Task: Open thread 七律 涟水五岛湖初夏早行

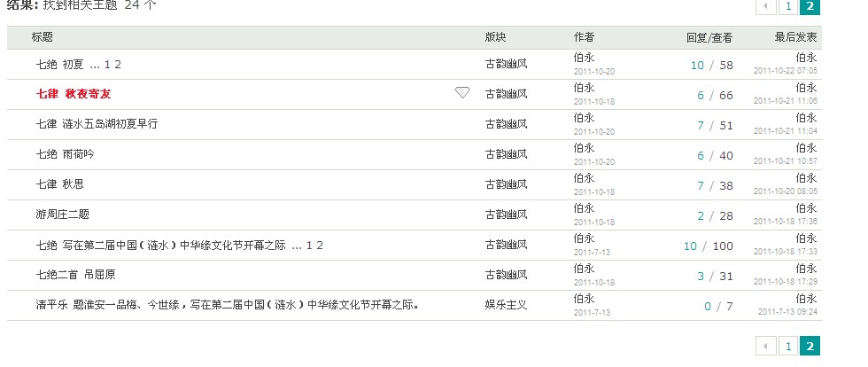Action: point(97,124)
